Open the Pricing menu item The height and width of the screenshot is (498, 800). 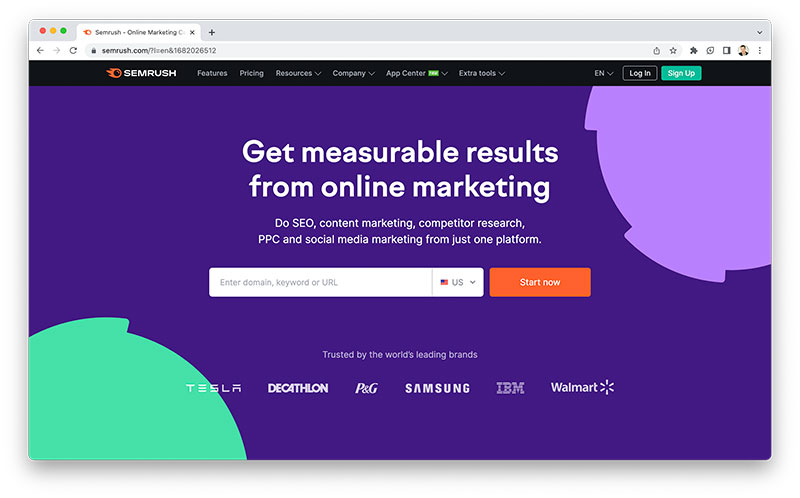pyautogui.click(x=252, y=73)
